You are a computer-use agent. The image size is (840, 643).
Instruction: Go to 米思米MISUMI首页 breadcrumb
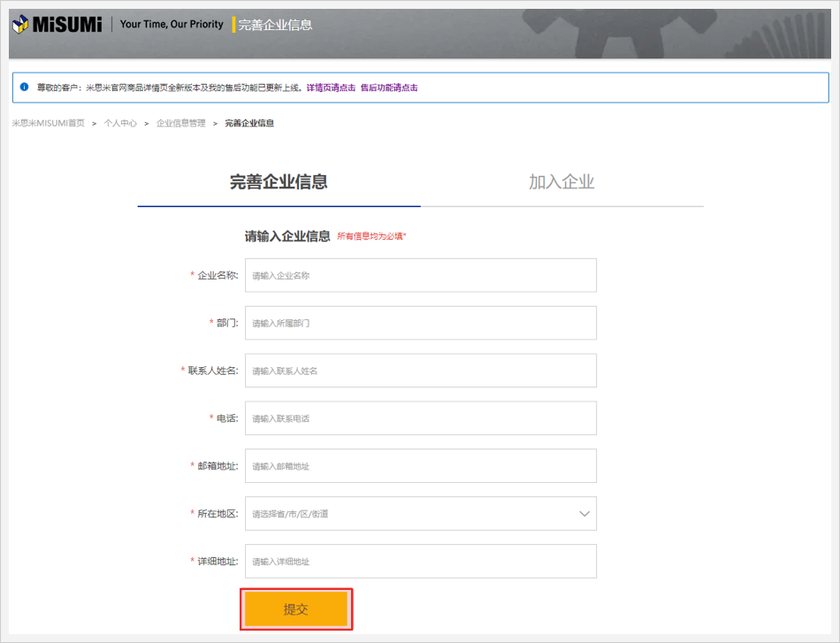(x=48, y=123)
